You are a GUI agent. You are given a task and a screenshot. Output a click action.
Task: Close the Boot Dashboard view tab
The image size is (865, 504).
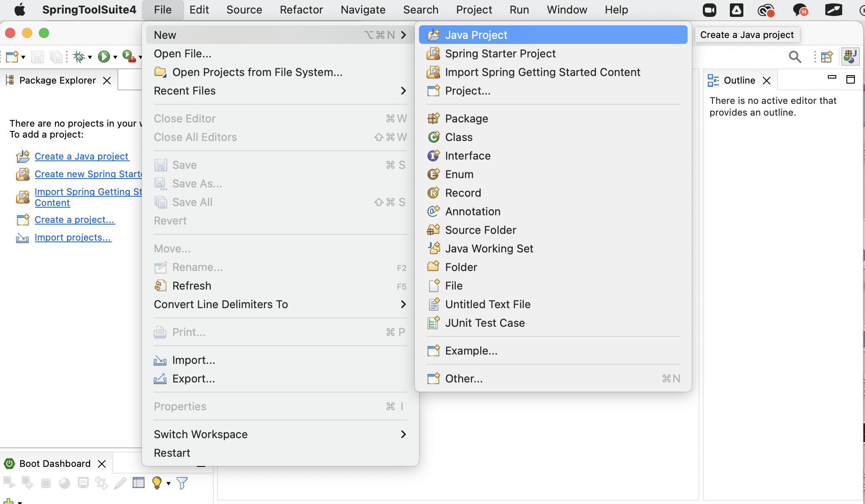coord(102,464)
